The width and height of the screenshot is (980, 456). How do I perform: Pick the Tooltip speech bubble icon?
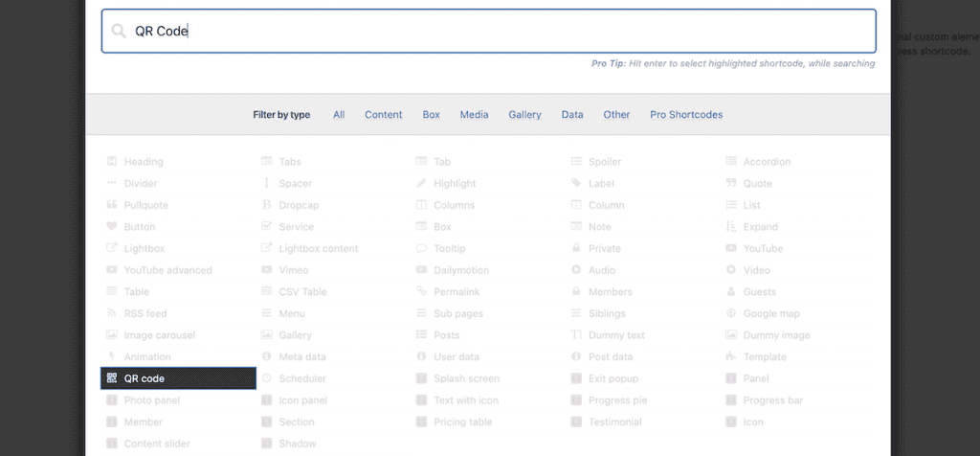pyautogui.click(x=422, y=248)
